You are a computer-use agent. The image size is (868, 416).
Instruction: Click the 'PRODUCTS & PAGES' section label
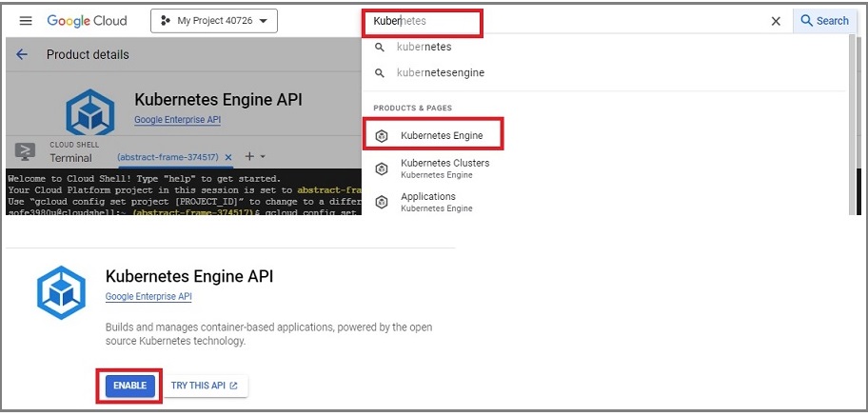[x=412, y=108]
